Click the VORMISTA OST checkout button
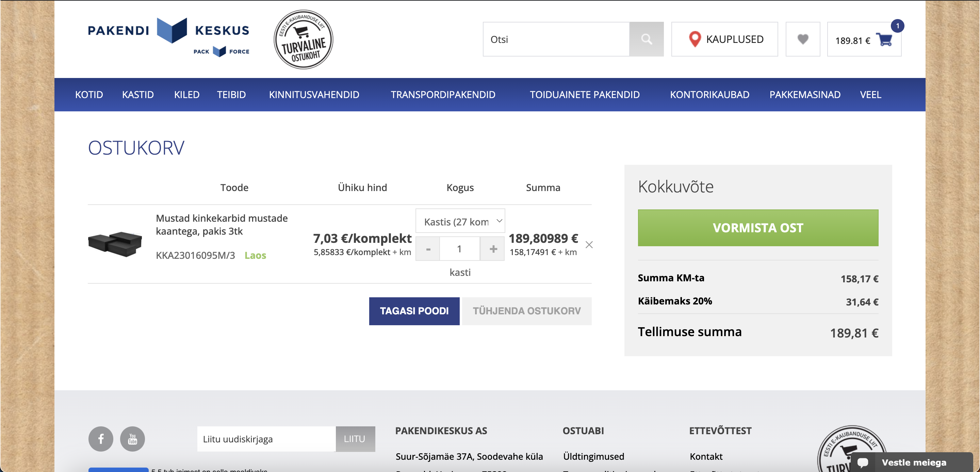 758,227
